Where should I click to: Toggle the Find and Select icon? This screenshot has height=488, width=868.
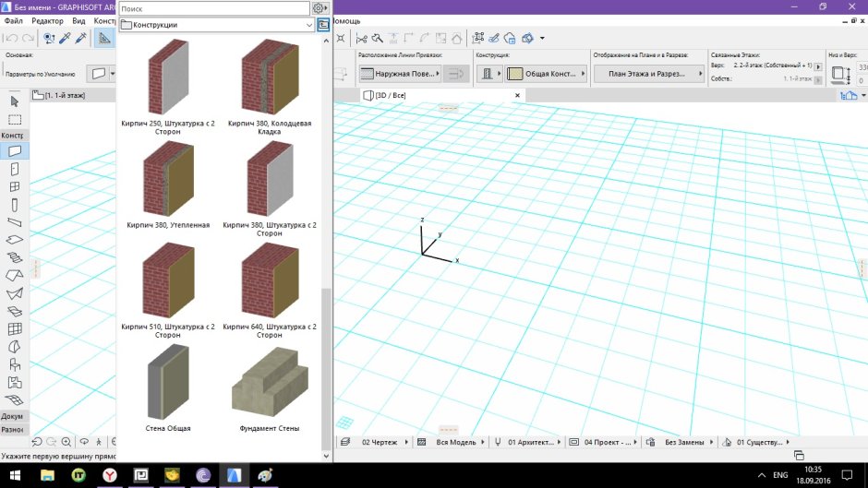(x=49, y=38)
